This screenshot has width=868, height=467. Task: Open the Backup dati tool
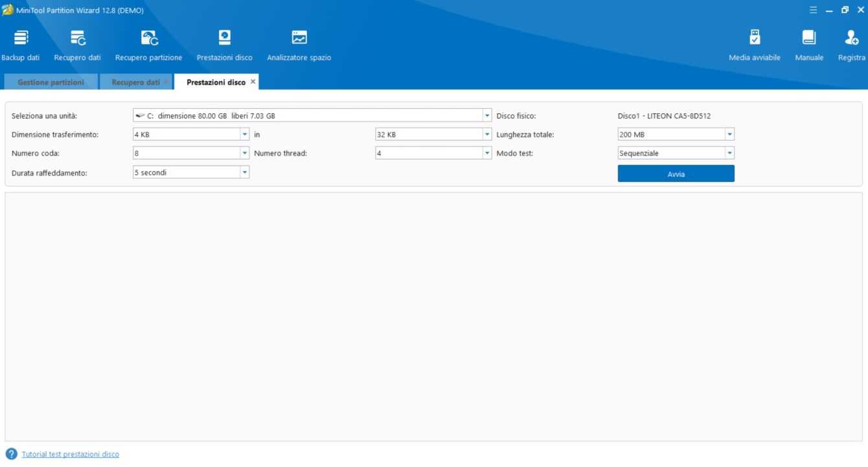[x=21, y=45]
